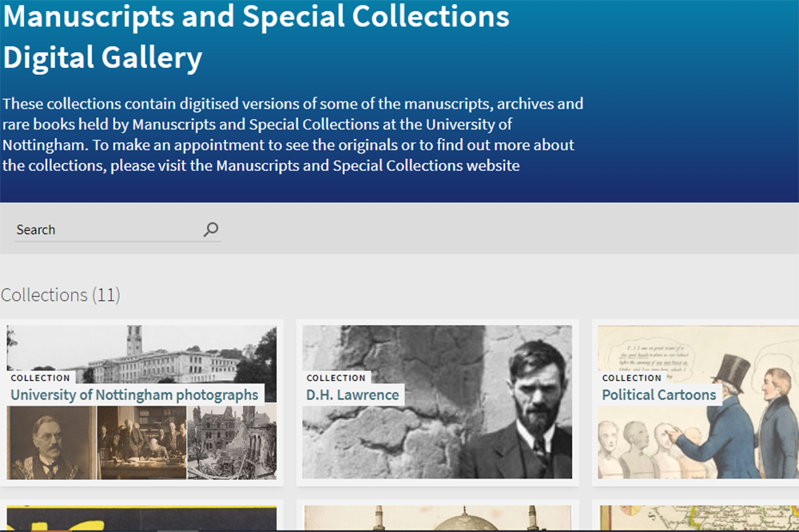
Task: Open the Political Cartoons collection title
Action: coord(659,395)
